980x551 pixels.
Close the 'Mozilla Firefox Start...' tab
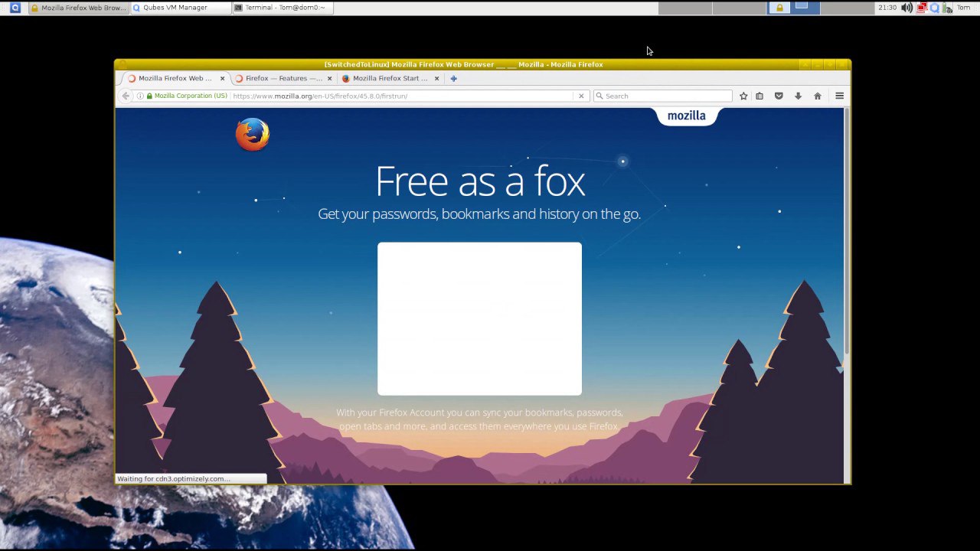pyautogui.click(x=437, y=78)
